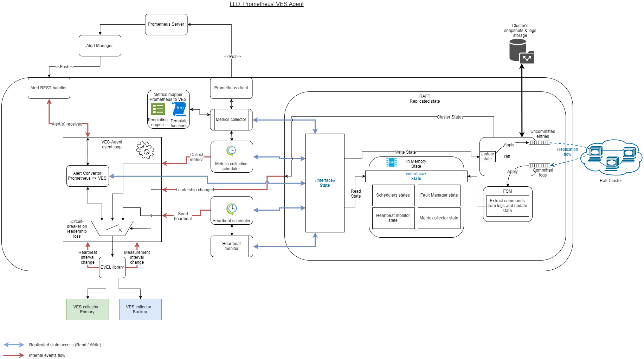Select the Alert Convertor Prometheus => VES box

click(88, 176)
